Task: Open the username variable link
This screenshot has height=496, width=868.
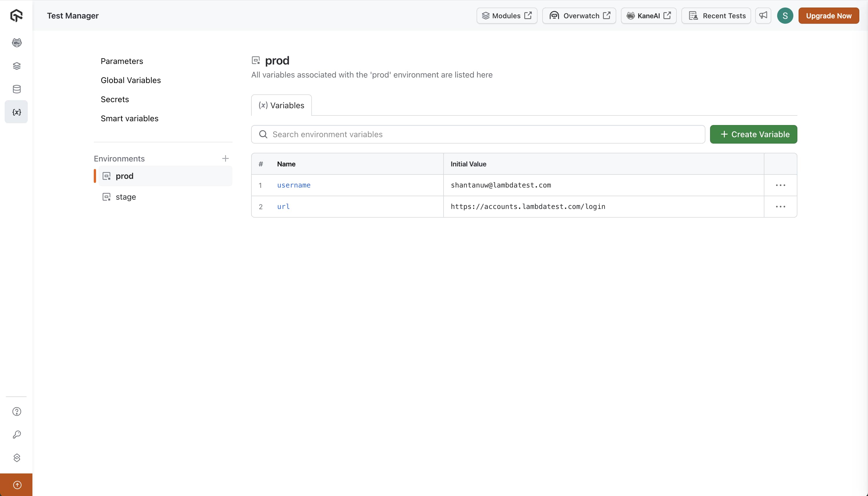Action: [x=294, y=185]
